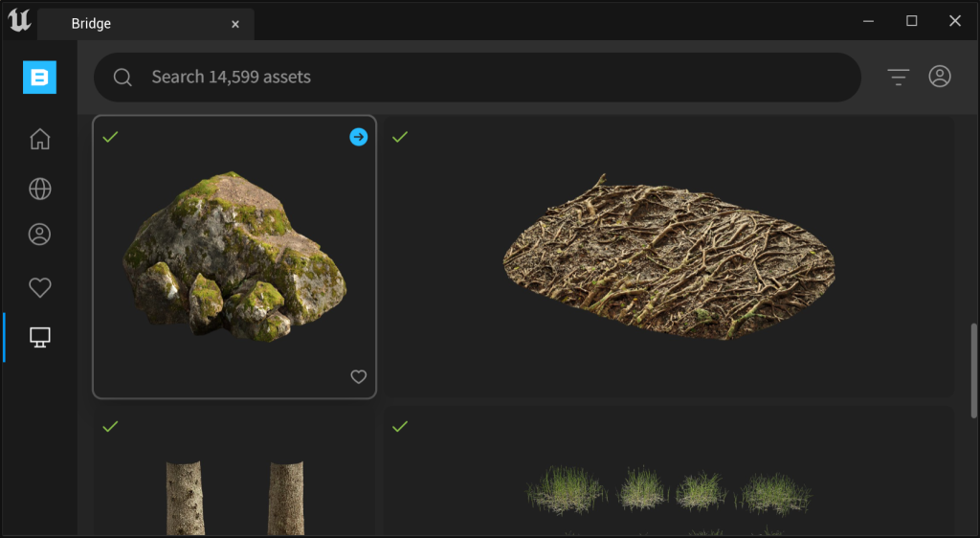Click the magnifier search icon
The width and height of the screenshot is (980, 538).
[122, 78]
